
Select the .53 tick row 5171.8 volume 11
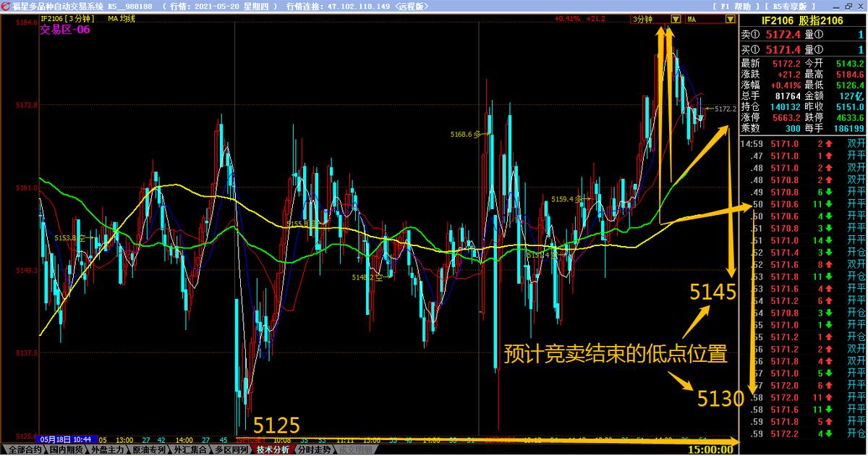click(804, 276)
